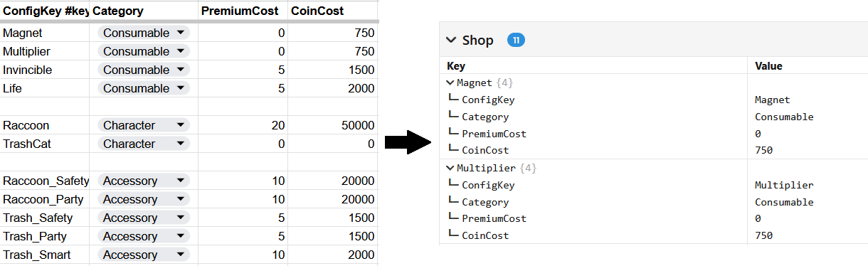Image resolution: width=868 pixels, height=266 pixels.
Task: Open Category dropdown for TrashCat row
Action: point(143,144)
